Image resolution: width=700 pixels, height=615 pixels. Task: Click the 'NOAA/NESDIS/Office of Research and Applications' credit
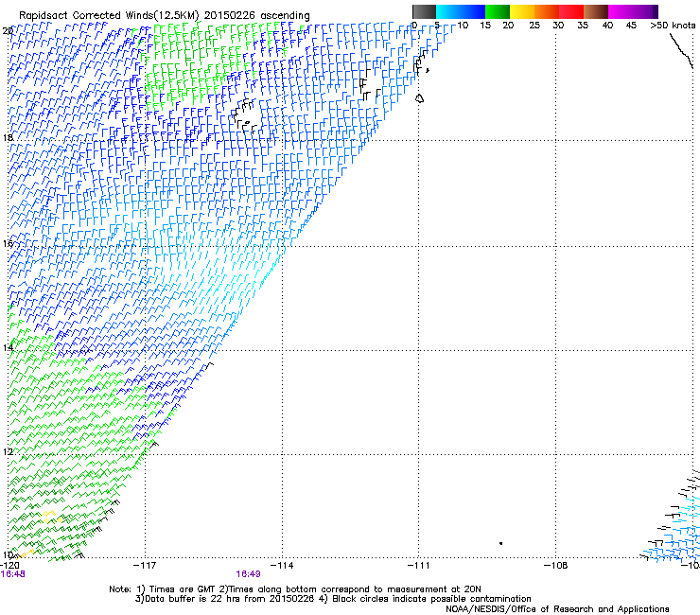[557, 609]
